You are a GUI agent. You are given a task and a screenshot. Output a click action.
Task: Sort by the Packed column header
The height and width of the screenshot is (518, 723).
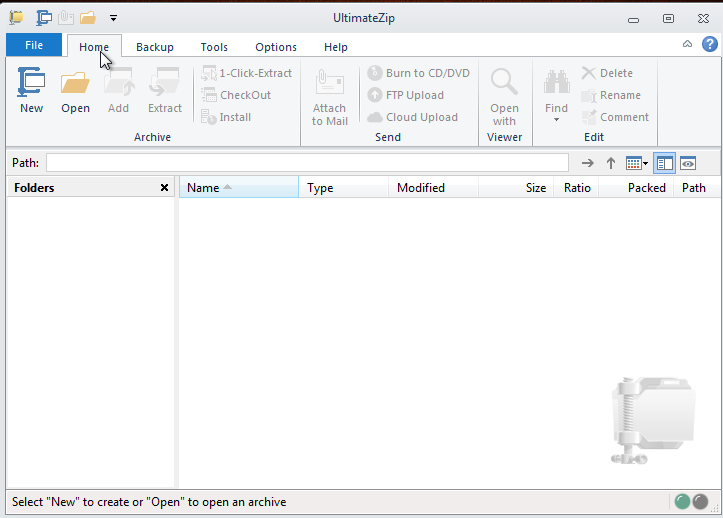[x=636, y=187]
